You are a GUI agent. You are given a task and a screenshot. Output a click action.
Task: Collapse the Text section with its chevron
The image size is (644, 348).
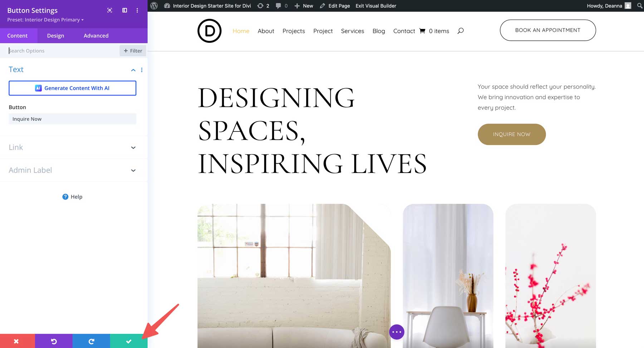coord(133,70)
